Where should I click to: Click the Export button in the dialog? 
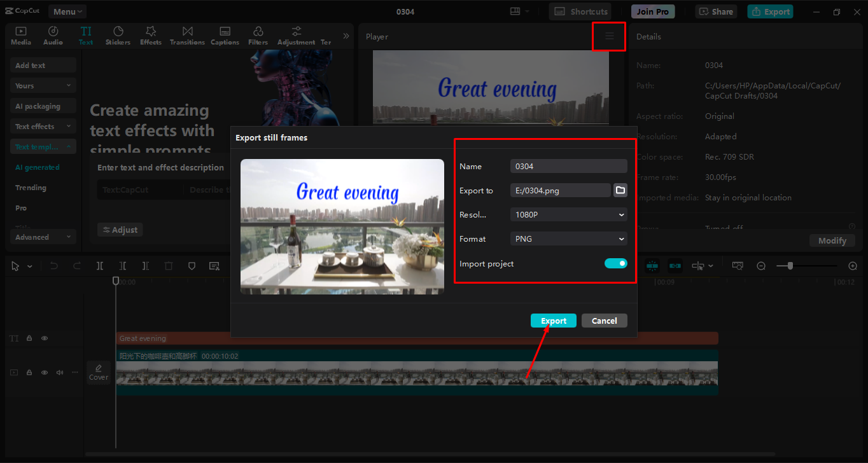pyautogui.click(x=553, y=321)
